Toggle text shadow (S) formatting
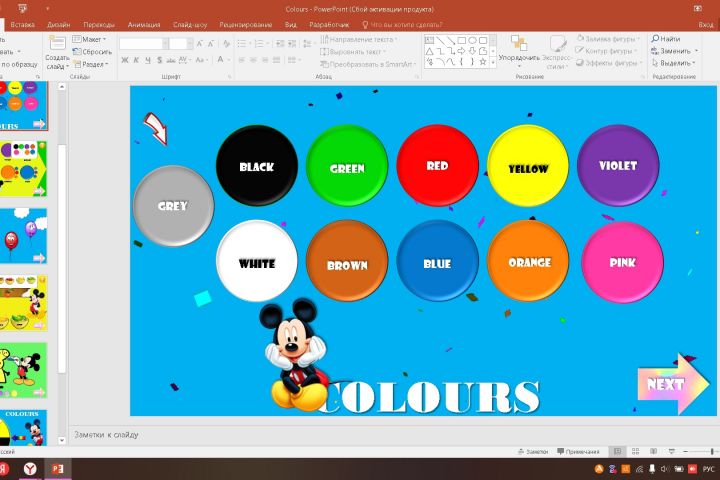Viewport: 720px width, 480px height. [x=159, y=60]
